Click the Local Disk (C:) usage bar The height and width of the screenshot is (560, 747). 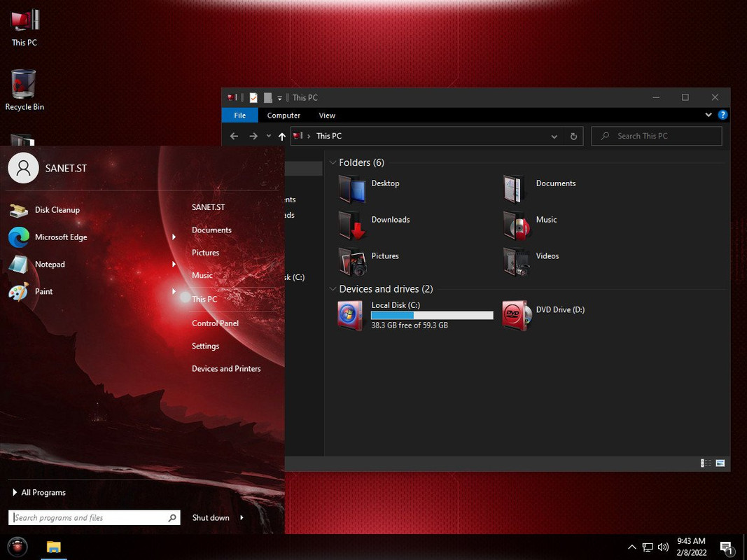(x=432, y=315)
